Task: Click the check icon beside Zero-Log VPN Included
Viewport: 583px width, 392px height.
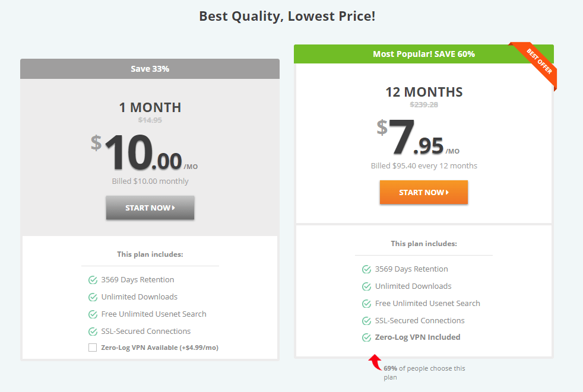Action: tap(367, 337)
